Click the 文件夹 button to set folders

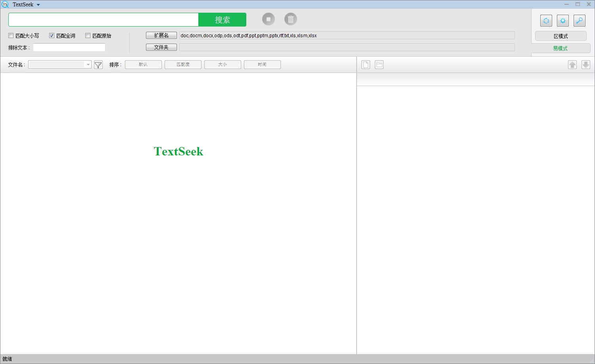click(161, 47)
